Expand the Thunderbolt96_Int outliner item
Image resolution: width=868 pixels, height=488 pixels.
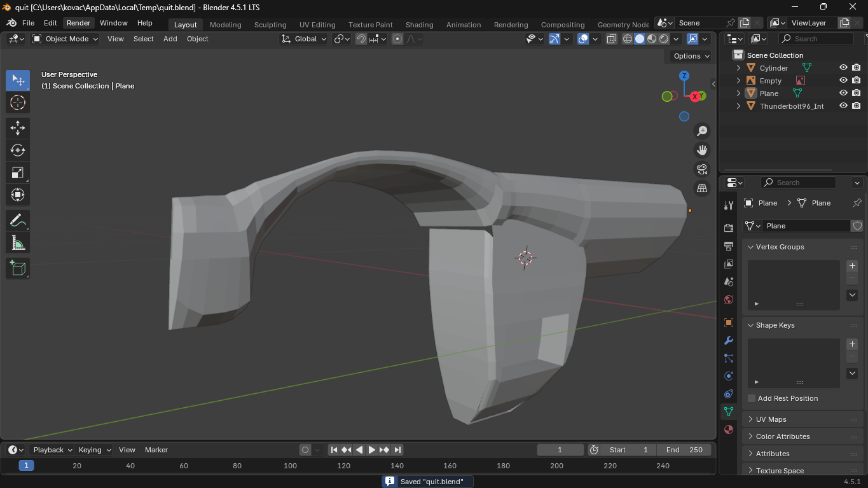[738, 106]
